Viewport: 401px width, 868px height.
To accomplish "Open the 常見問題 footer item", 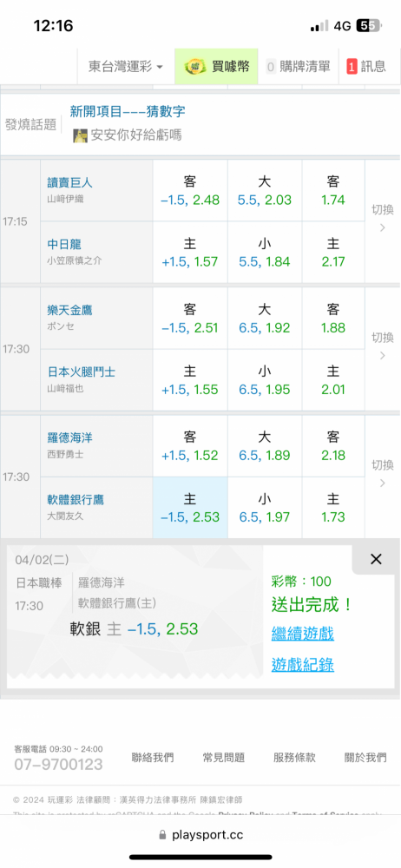I will 224,758.
